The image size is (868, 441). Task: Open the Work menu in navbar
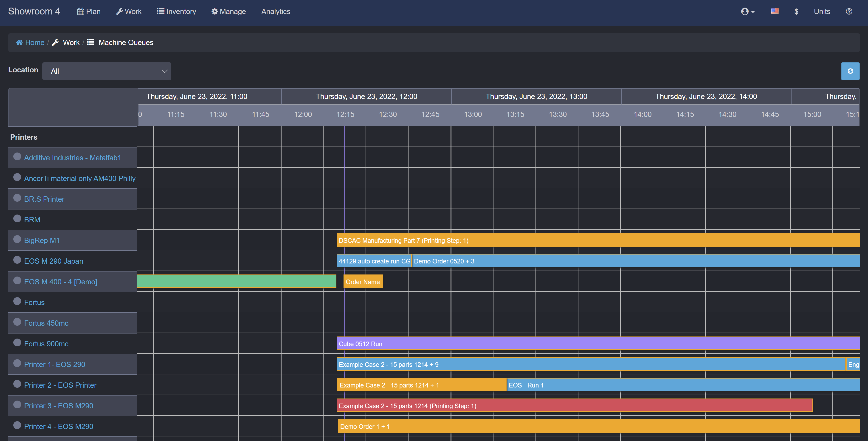tap(129, 11)
